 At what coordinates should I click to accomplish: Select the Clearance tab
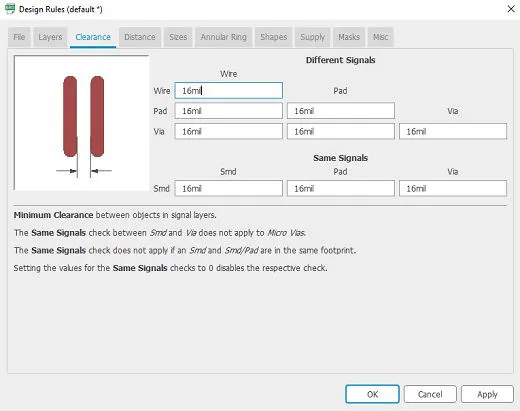point(93,37)
